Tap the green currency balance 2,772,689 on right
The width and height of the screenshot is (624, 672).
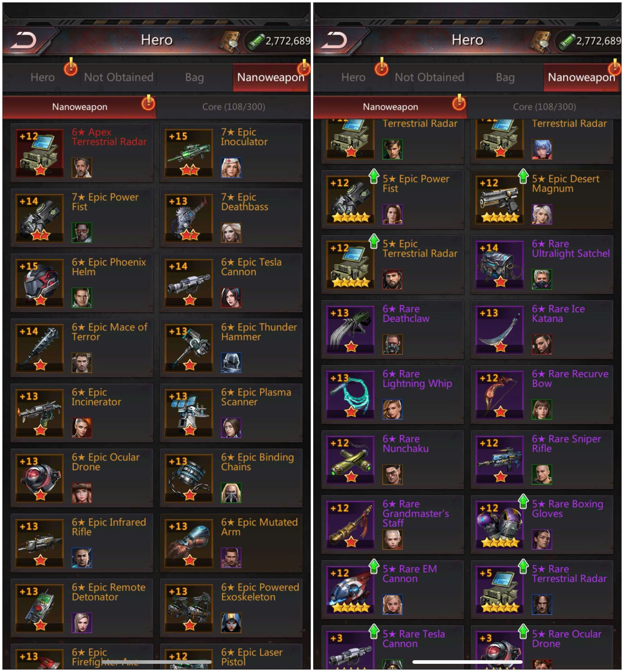[598, 41]
